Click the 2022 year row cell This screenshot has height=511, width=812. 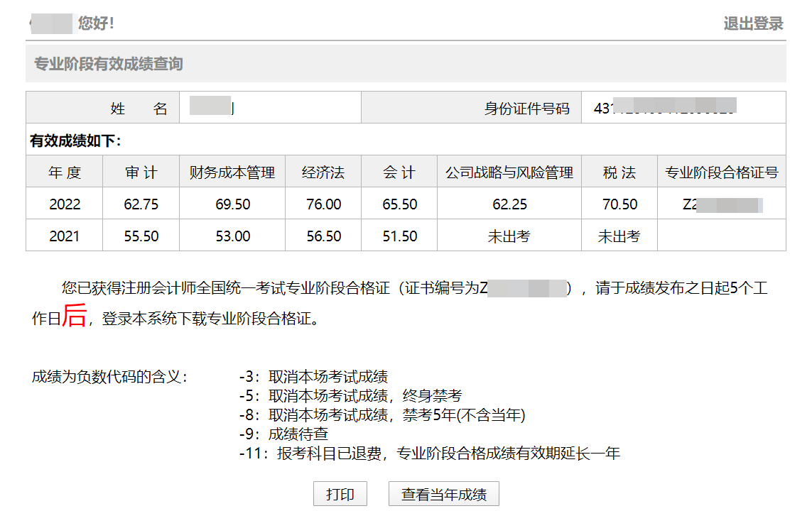pos(65,204)
